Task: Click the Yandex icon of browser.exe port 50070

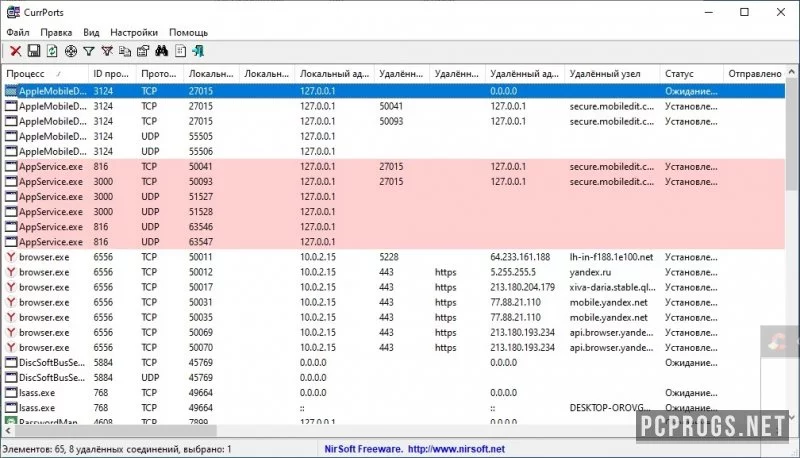Action: pos(11,347)
